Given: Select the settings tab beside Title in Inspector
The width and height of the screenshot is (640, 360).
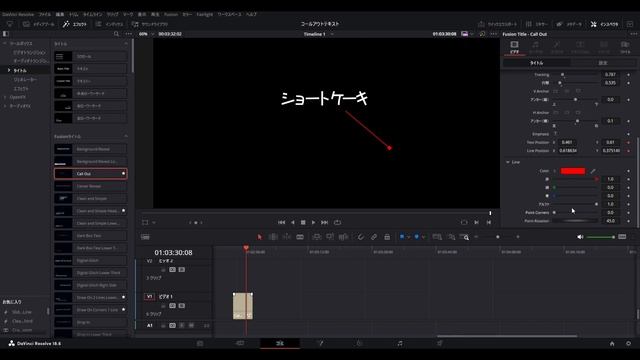Looking at the screenshot, I should coord(603,63).
